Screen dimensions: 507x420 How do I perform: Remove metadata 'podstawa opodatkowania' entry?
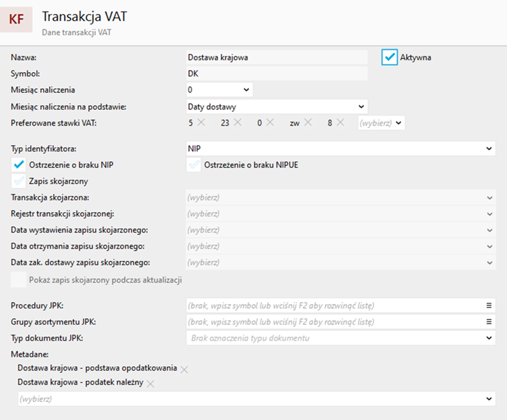pyautogui.click(x=184, y=370)
